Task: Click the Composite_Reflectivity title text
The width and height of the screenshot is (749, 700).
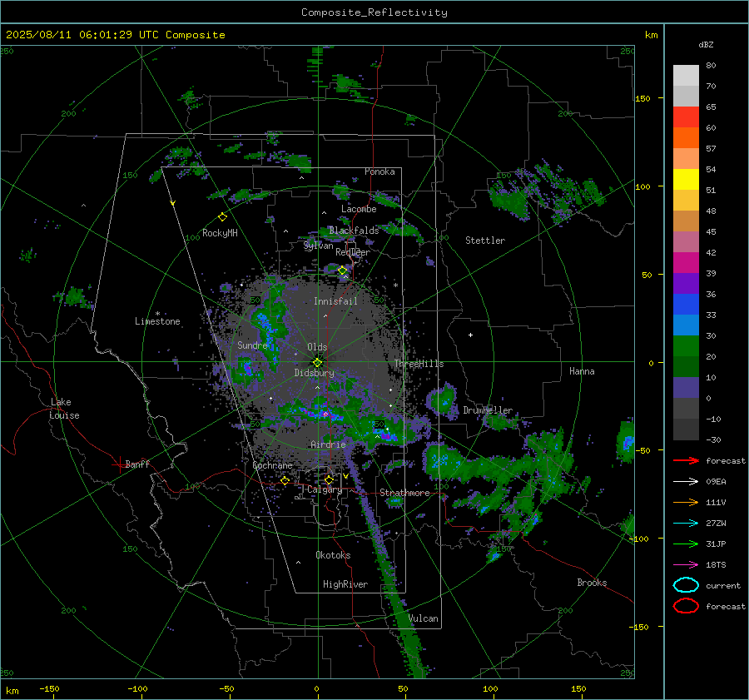Action: (374, 12)
